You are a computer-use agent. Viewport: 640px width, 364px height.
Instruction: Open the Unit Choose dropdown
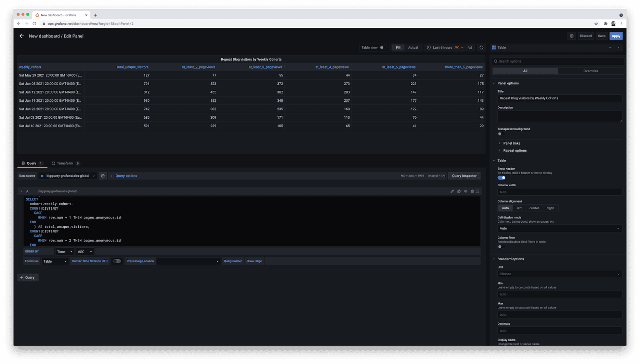560,274
